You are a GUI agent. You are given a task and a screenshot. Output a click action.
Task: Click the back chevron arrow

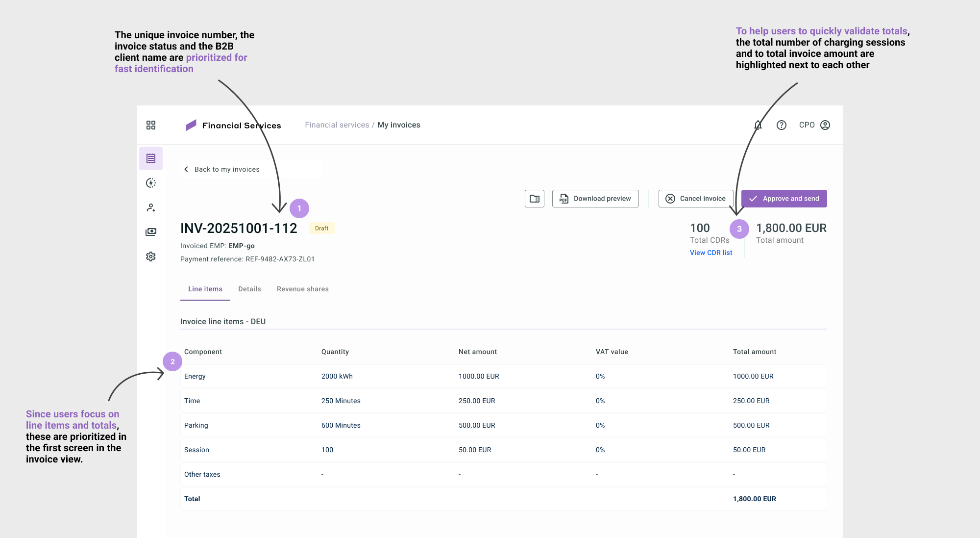click(186, 169)
